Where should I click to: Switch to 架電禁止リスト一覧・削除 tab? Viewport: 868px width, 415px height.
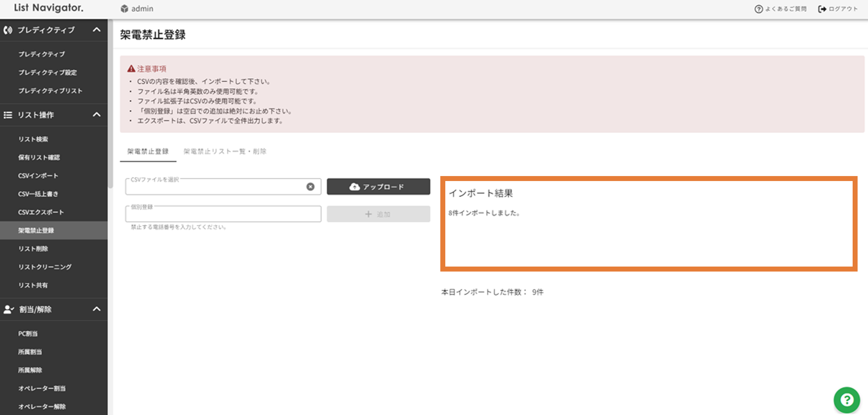(225, 151)
